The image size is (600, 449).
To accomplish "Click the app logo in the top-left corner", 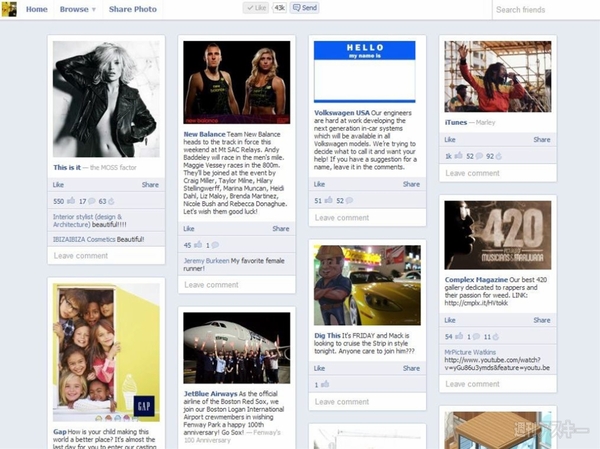I will [9, 9].
